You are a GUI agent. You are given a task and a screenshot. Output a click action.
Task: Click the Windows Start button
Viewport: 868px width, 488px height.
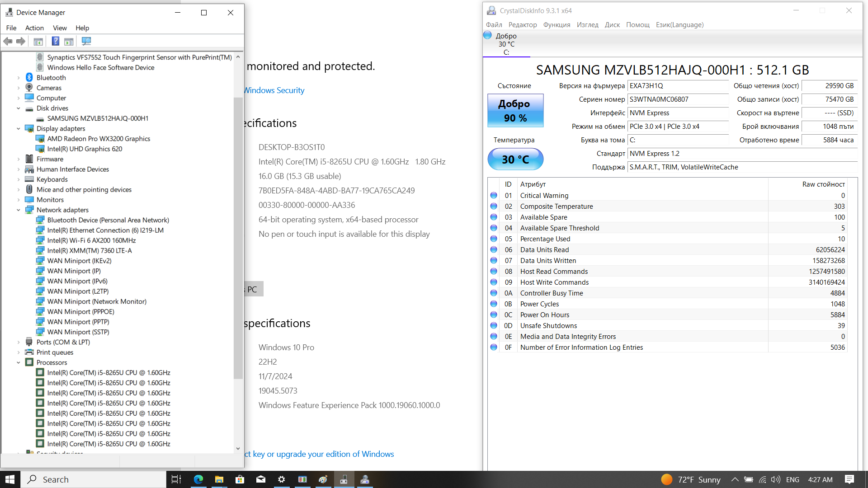(x=10, y=479)
